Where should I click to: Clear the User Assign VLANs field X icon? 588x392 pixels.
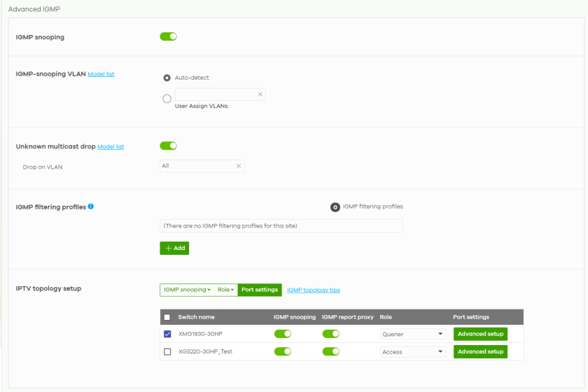[x=260, y=94]
